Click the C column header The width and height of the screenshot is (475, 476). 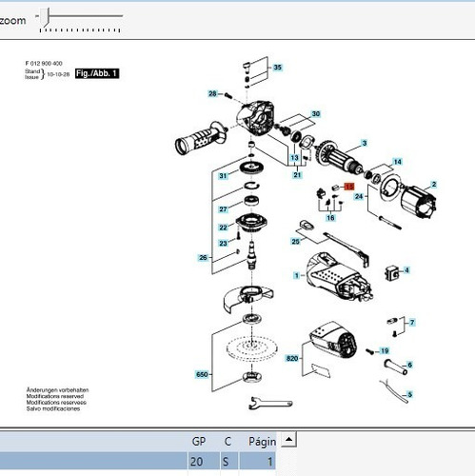pyautogui.click(x=228, y=442)
